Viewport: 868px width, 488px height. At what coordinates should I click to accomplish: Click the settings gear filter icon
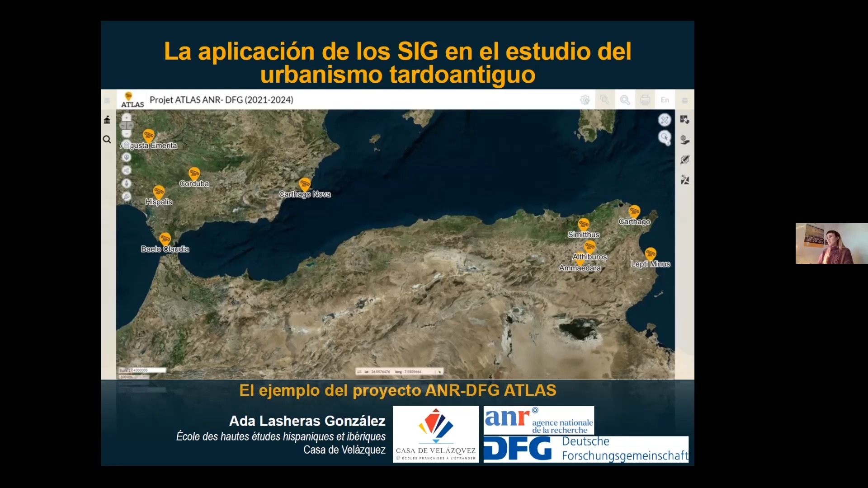(585, 100)
